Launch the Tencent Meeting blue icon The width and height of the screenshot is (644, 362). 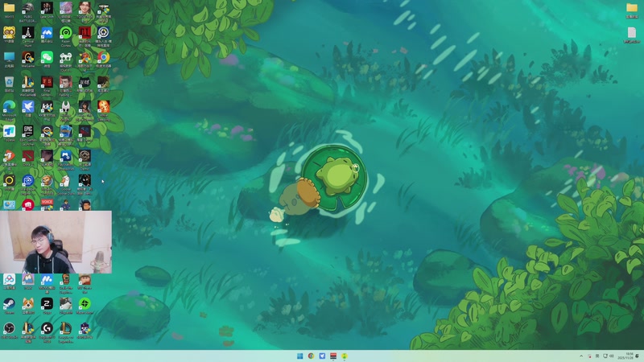coord(47,34)
